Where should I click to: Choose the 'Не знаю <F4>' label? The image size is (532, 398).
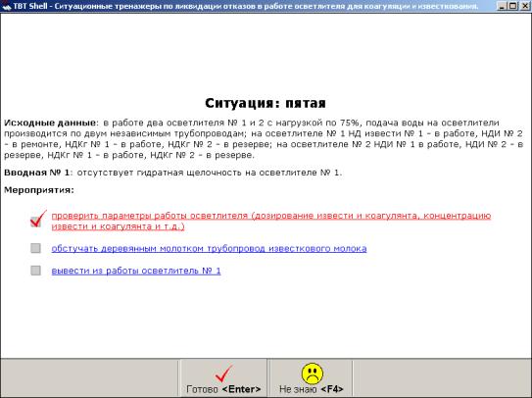(x=312, y=389)
